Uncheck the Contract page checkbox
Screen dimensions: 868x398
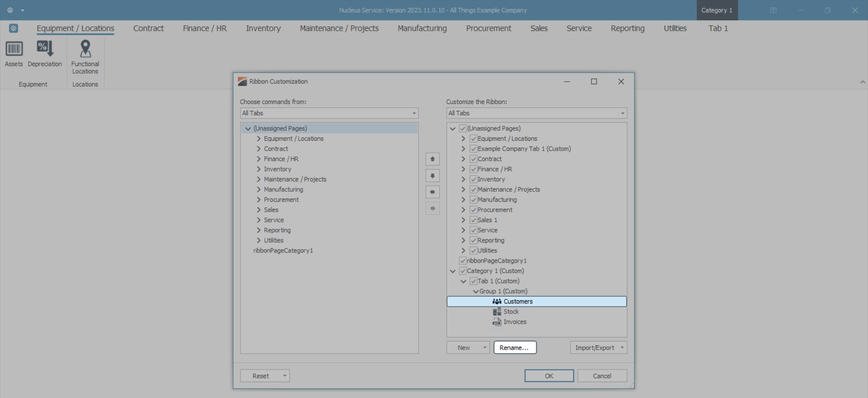coord(473,159)
